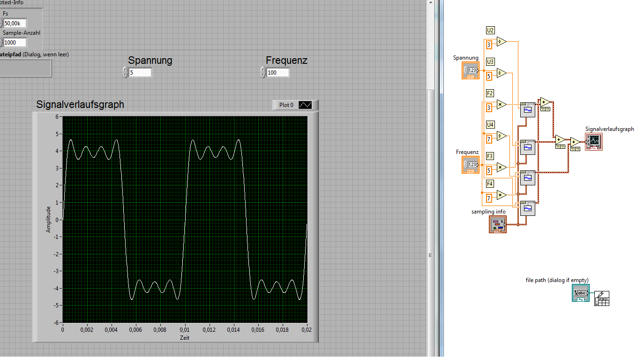Screen dimensions: 644x359
Task: Select the topmost Sine Waveform VI
Action: [528, 109]
